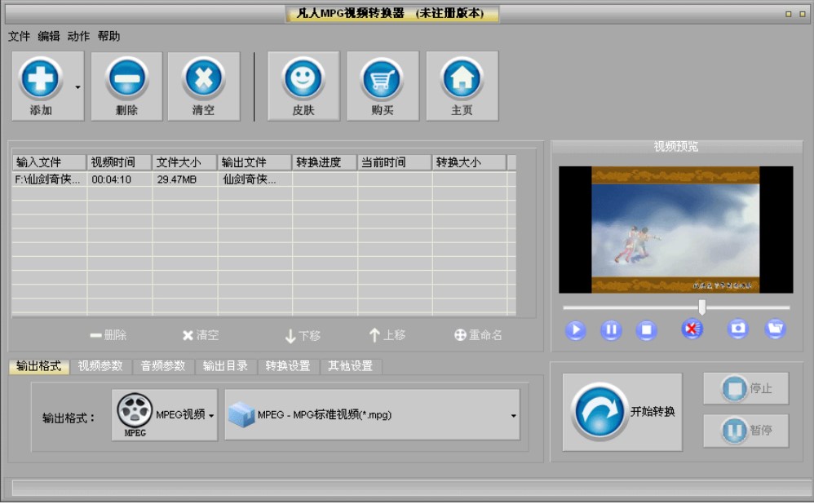Viewport: 814px width, 504px height.
Task: Click the 开始转换 start conversion button
Action: point(622,412)
